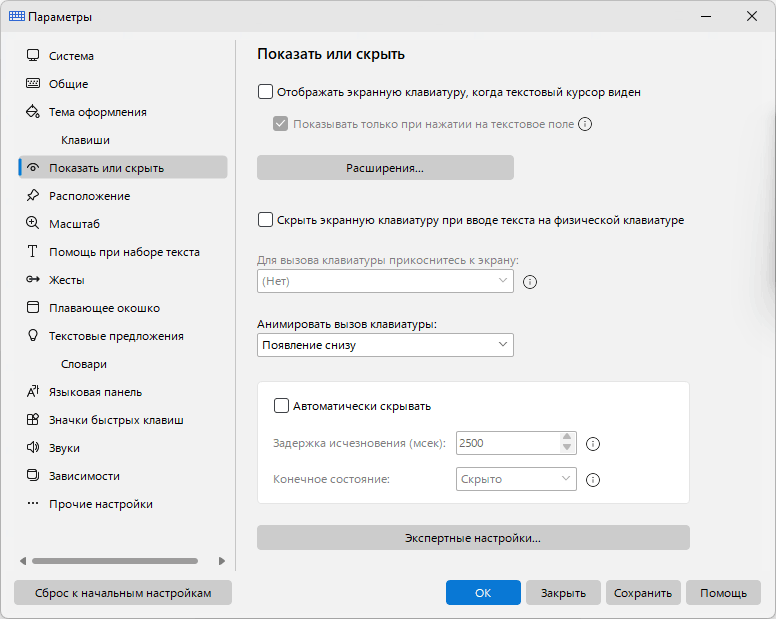Click the keyboard icon next to Общие

pos(33,83)
